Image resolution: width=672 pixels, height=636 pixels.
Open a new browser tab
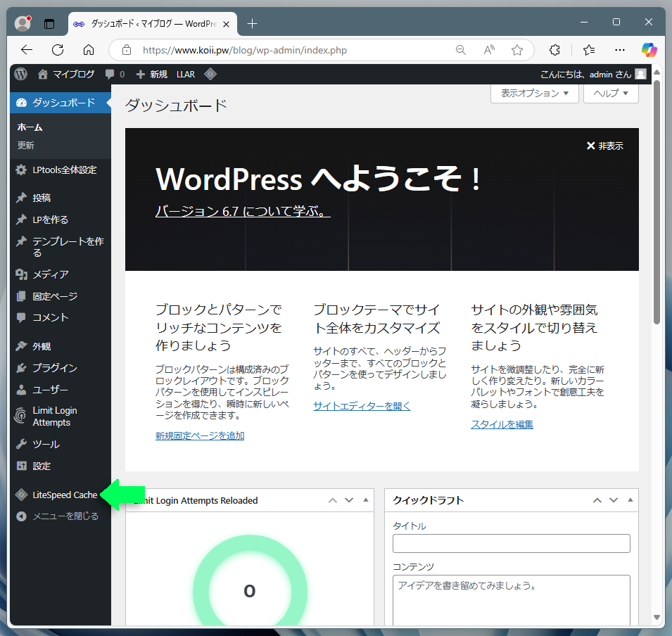pyautogui.click(x=253, y=24)
